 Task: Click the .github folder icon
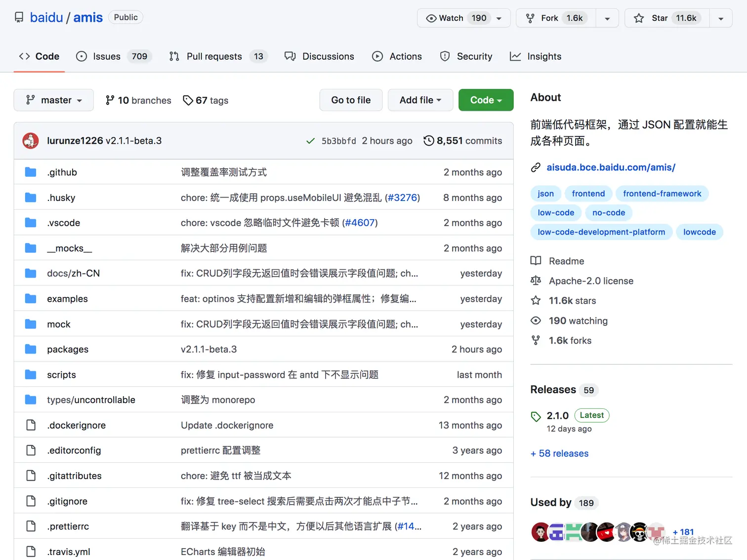coord(31,172)
